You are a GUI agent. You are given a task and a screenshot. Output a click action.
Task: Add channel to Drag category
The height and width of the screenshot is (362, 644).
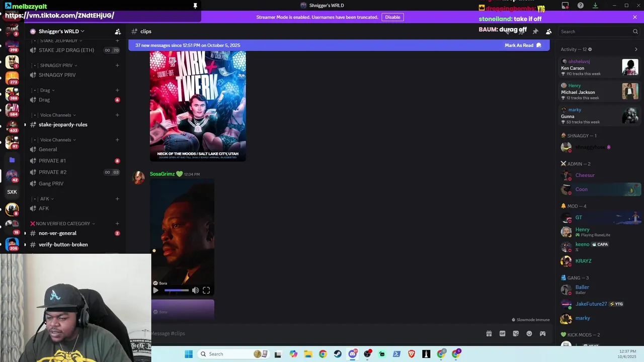tap(117, 90)
